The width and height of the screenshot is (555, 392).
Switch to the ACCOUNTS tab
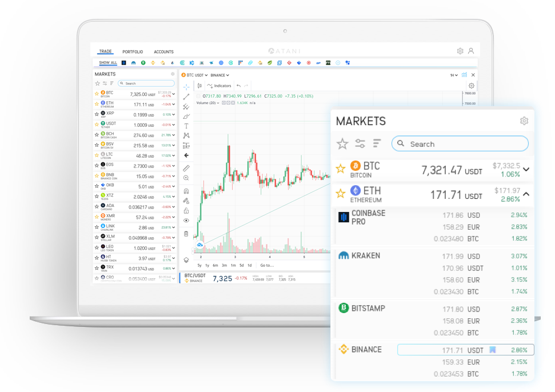(x=163, y=51)
